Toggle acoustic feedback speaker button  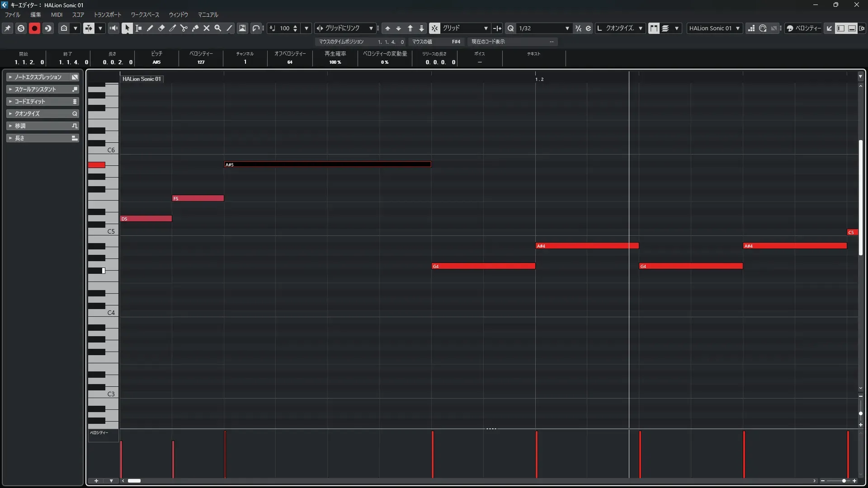(113, 28)
